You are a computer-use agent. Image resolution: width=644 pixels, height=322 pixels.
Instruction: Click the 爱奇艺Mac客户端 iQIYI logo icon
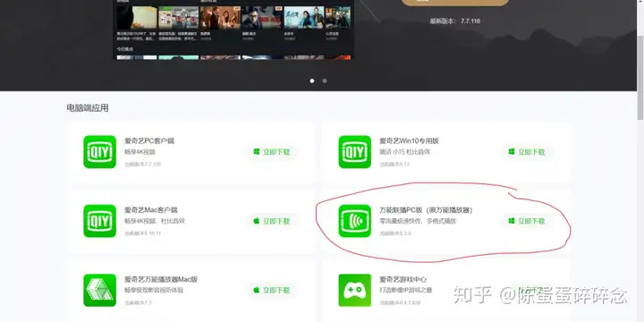[100, 221]
